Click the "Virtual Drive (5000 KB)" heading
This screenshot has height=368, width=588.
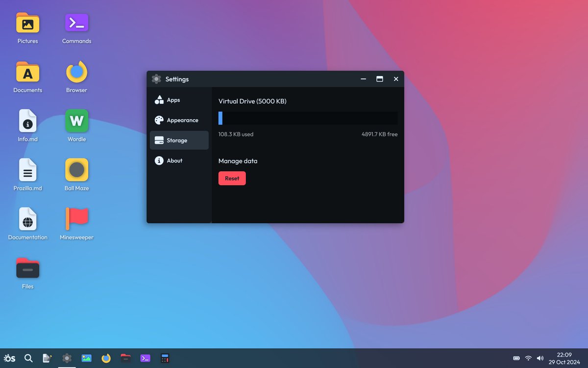(252, 101)
